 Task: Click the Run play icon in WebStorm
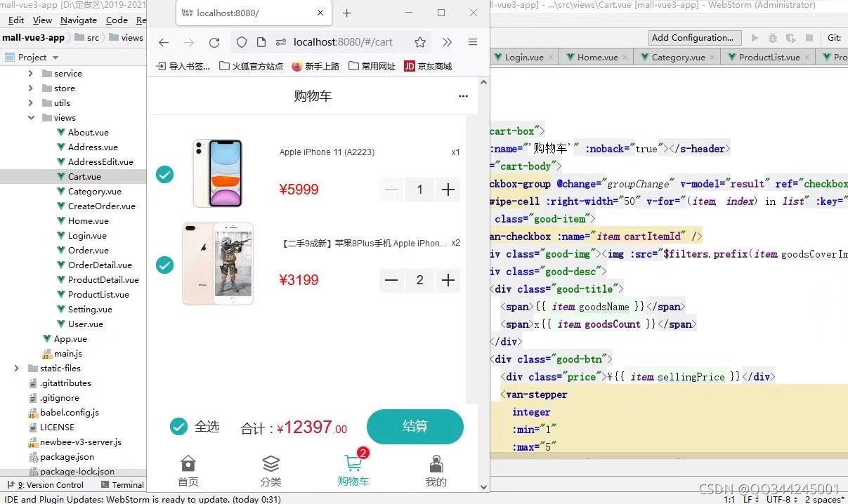coord(755,38)
